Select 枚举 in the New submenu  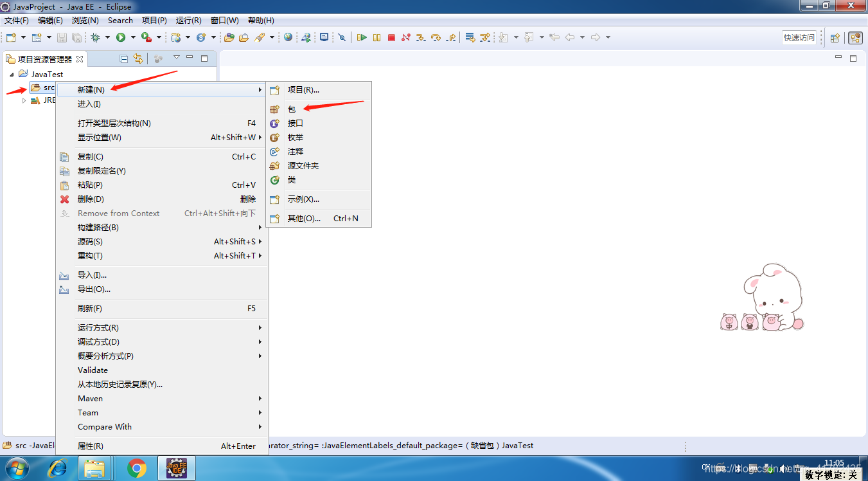pyautogui.click(x=319, y=138)
